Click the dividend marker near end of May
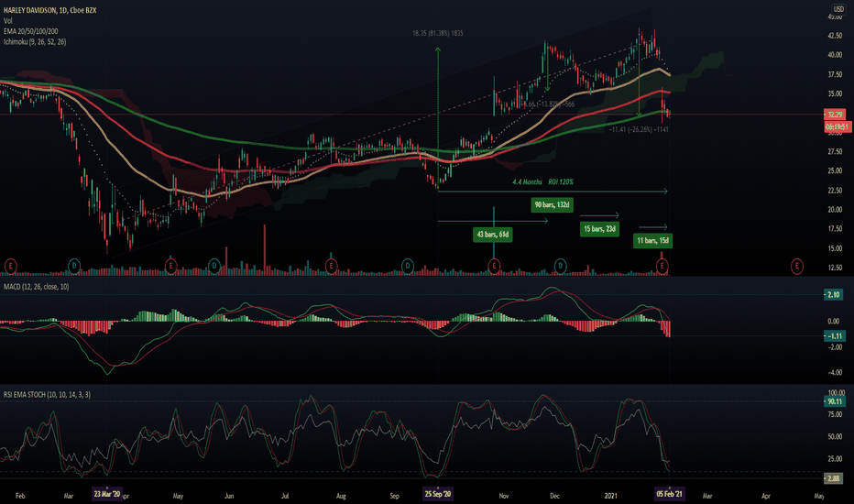The image size is (854, 504). pos(214,267)
